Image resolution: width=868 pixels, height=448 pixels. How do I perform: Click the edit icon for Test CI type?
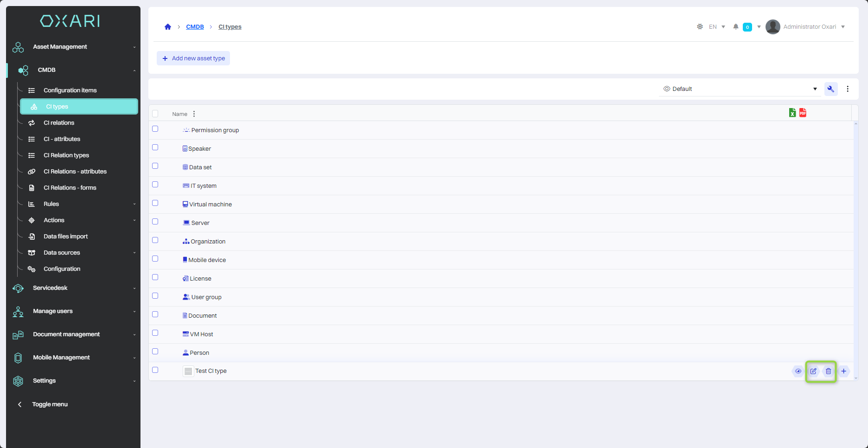tap(813, 371)
